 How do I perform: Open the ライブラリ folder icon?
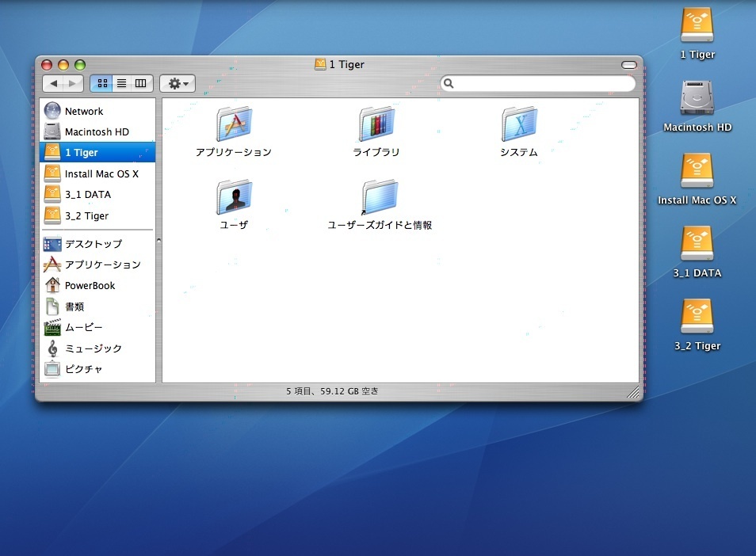(x=376, y=125)
